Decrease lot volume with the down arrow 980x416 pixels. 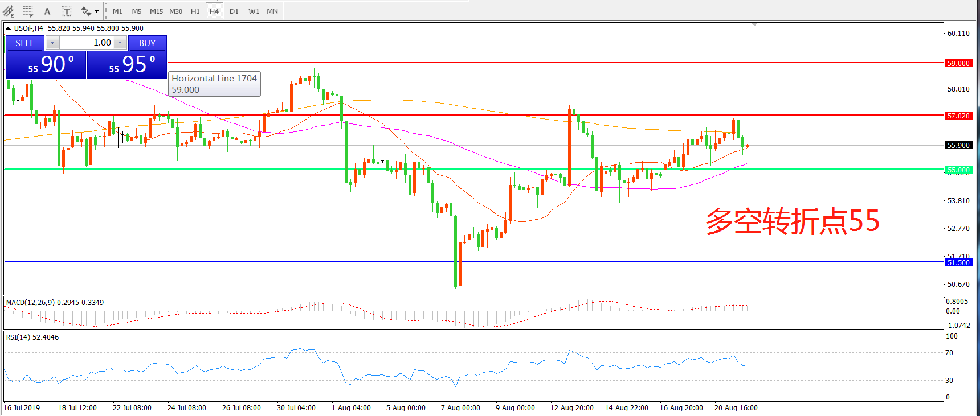point(52,43)
